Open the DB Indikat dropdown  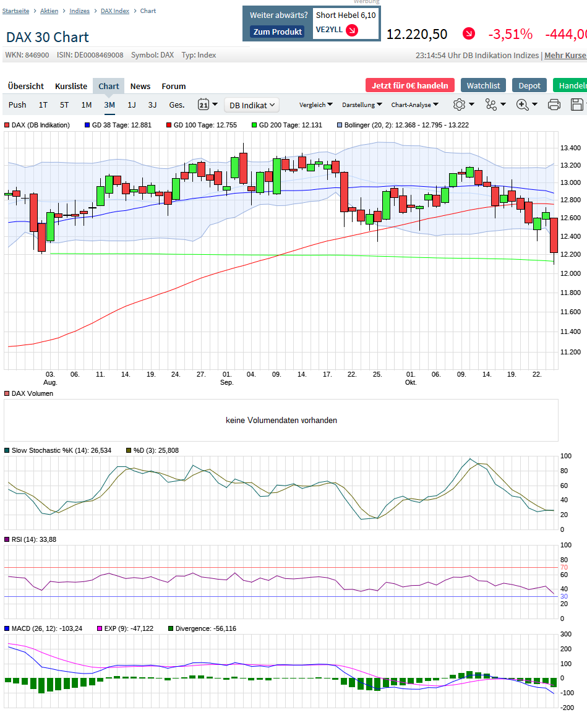pyautogui.click(x=252, y=105)
